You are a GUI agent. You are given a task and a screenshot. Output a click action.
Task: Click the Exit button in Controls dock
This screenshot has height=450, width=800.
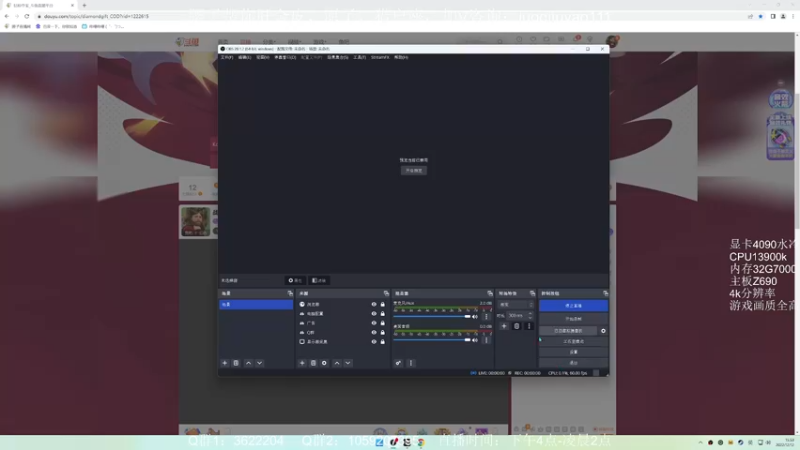[x=573, y=363]
